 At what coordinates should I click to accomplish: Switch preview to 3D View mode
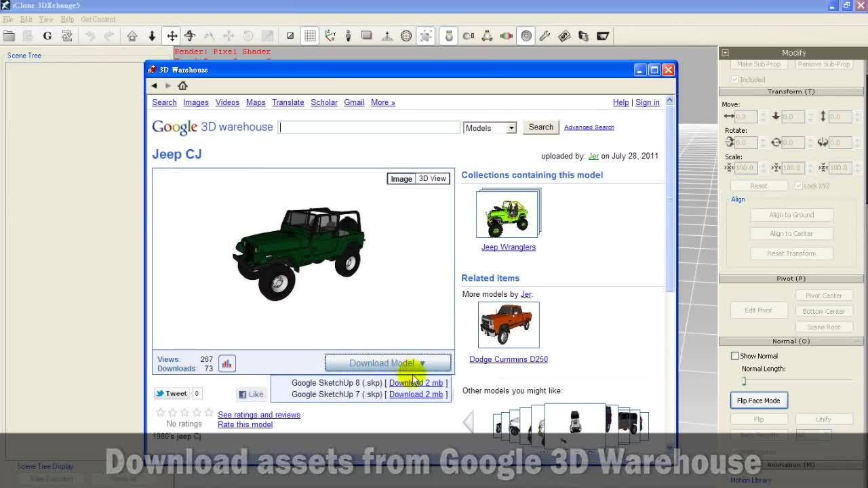point(433,179)
